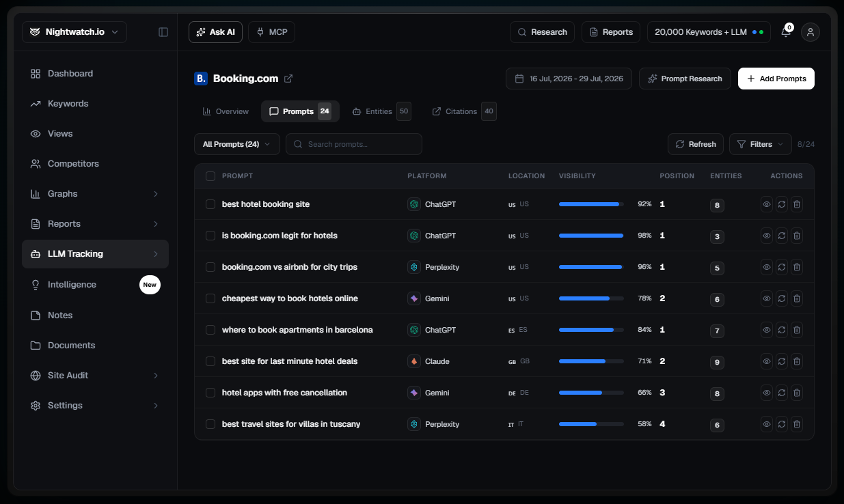
Task: Refresh the 'best hotel booking site' prompt
Action: tap(782, 204)
